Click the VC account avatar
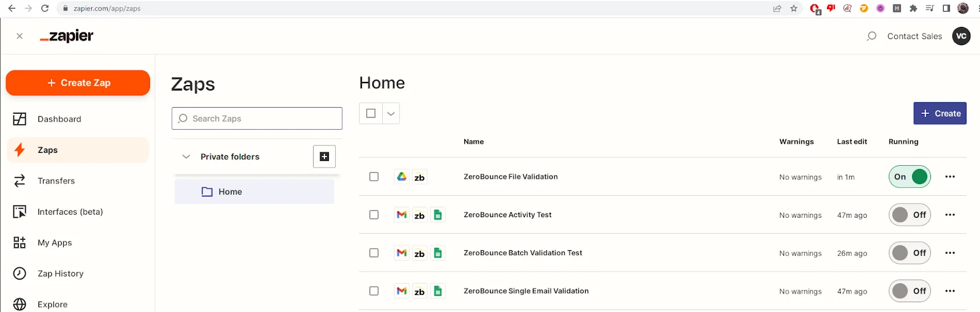980x312 pixels. (961, 36)
